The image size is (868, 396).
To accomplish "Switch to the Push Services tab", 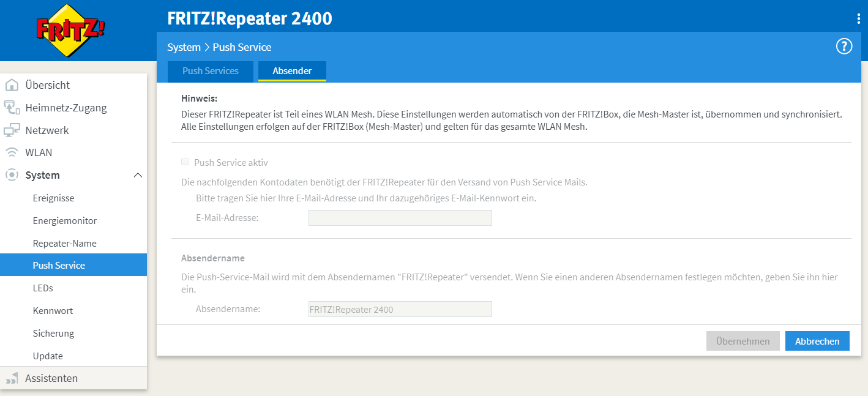I will (211, 71).
